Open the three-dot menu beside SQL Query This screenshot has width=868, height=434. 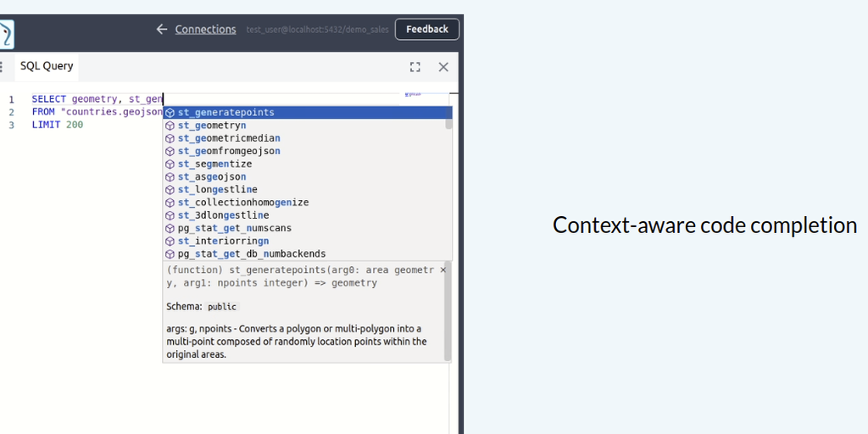point(2,67)
